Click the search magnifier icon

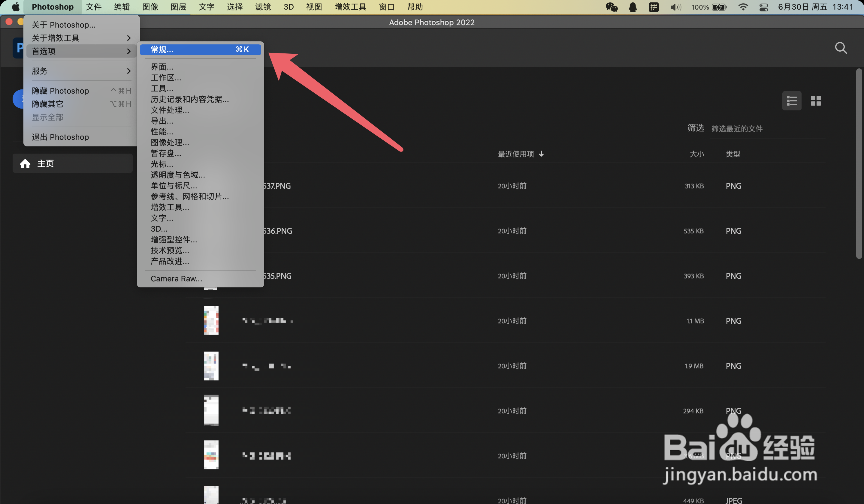coord(840,48)
